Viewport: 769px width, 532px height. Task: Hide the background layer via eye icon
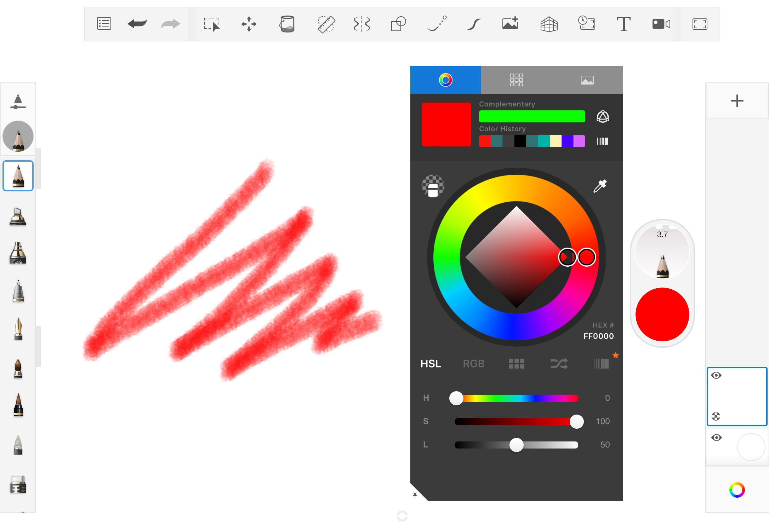click(x=717, y=438)
